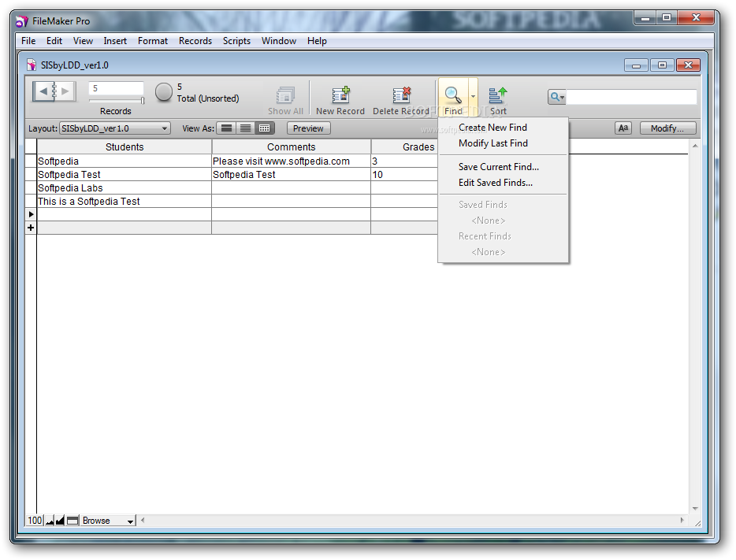Click the plus add-record row marker

coord(31,228)
